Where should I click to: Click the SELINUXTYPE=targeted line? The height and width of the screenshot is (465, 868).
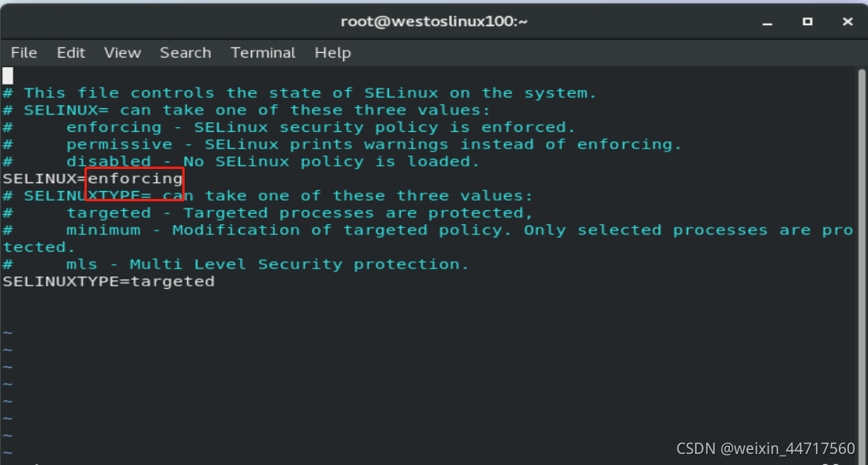click(108, 282)
